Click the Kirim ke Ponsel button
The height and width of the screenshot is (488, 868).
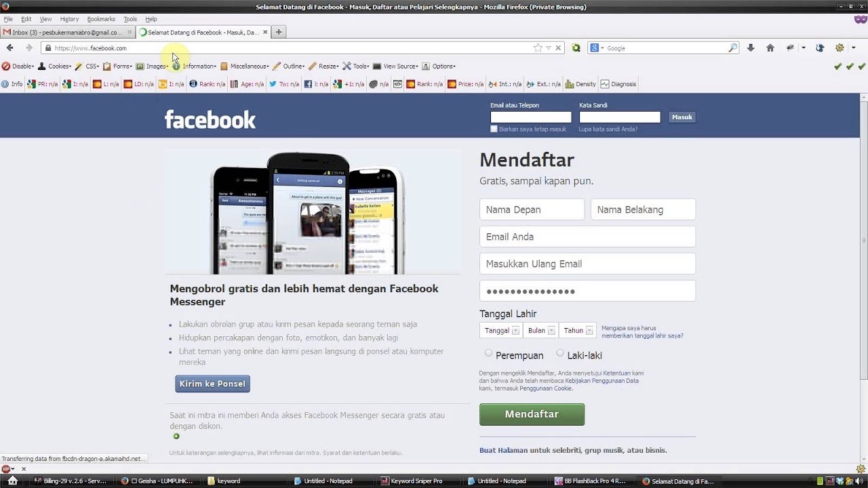click(x=212, y=384)
